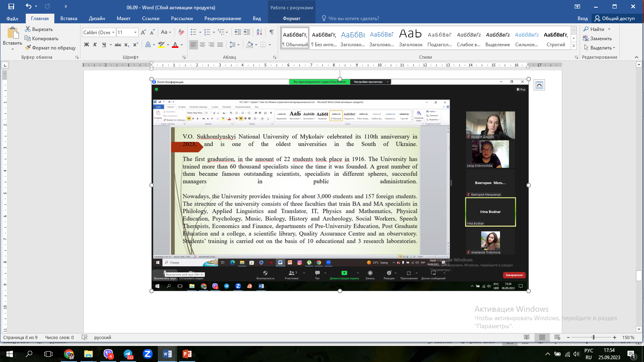Toggle bold (Ж) formatting
Screen dimensions: 644x362
87,45
